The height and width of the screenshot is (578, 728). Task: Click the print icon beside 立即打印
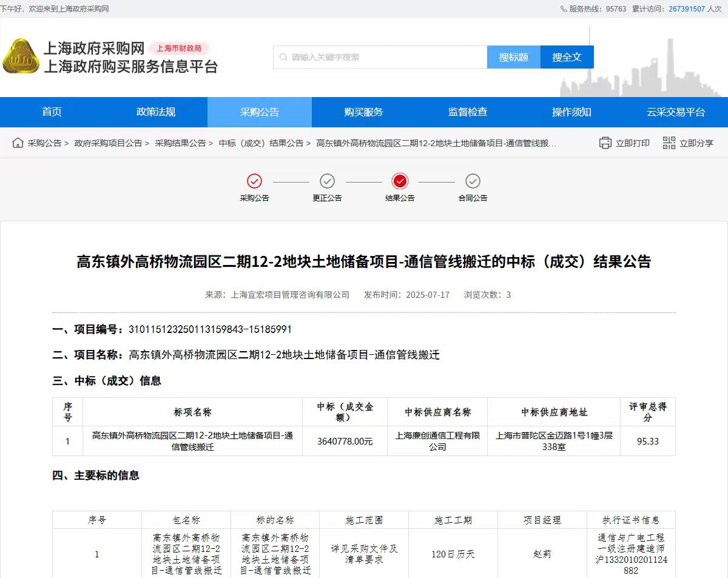pyautogui.click(x=605, y=143)
